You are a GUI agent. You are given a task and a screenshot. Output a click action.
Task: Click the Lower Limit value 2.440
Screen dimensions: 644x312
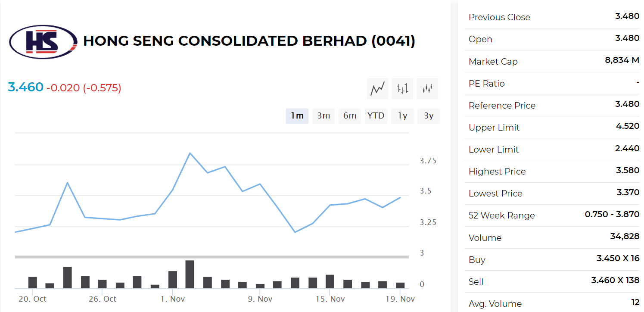(x=628, y=148)
